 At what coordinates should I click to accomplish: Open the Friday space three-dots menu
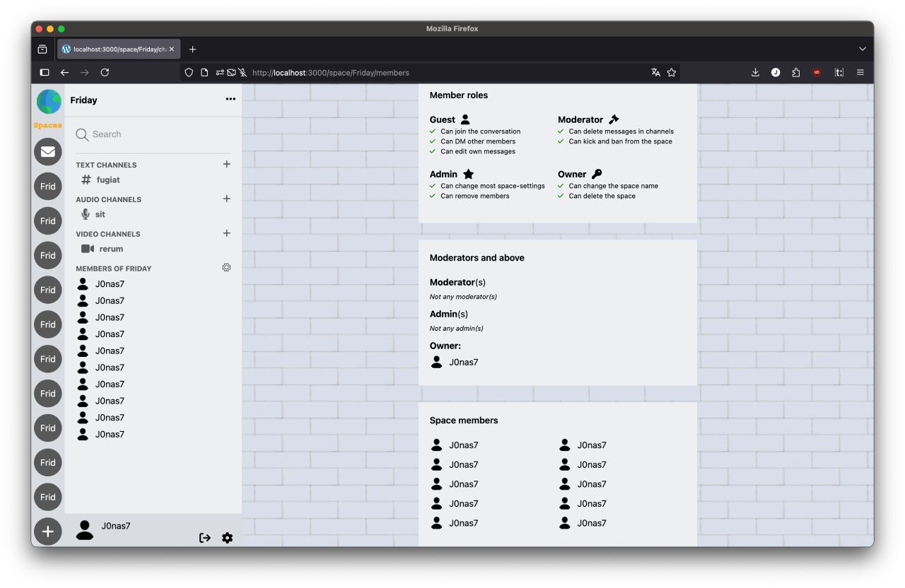(x=230, y=99)
